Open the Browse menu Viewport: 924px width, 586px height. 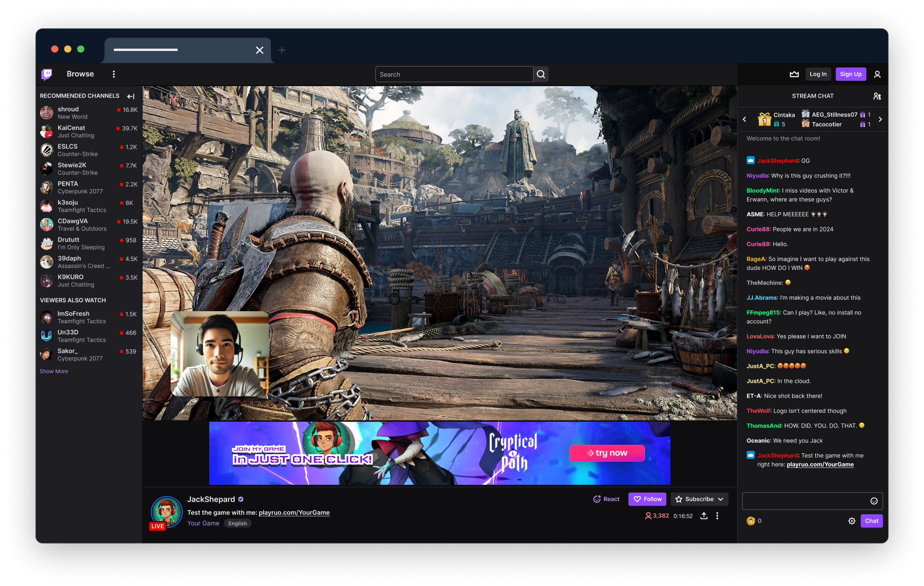[80, 74]
